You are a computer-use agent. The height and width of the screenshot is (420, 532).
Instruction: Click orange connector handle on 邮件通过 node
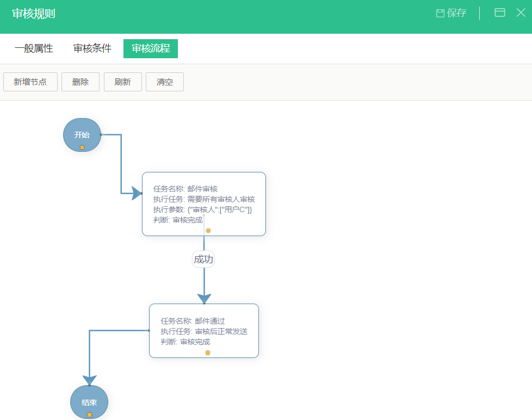[x=208, y=353]
